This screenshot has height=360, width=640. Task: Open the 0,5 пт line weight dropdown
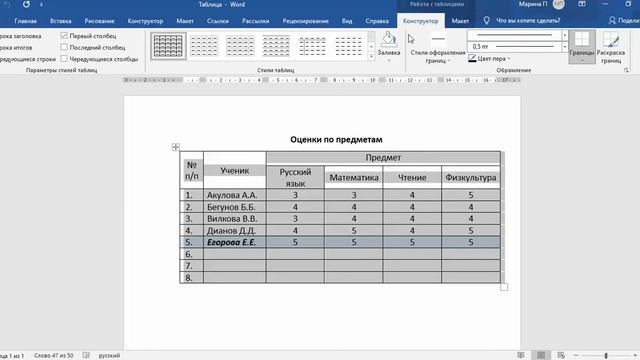(564, 47)
